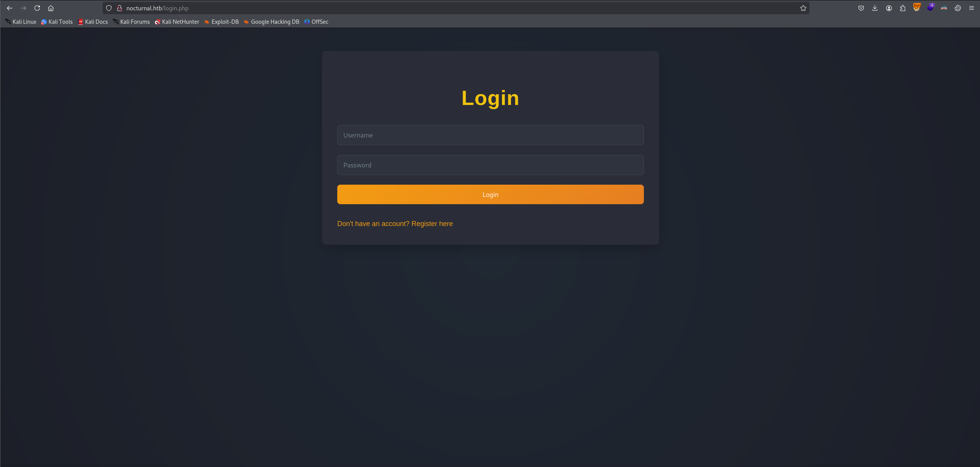Screen dimensions: 980x467
Task: Focus the address bar URL text
Action: point(158,8)
